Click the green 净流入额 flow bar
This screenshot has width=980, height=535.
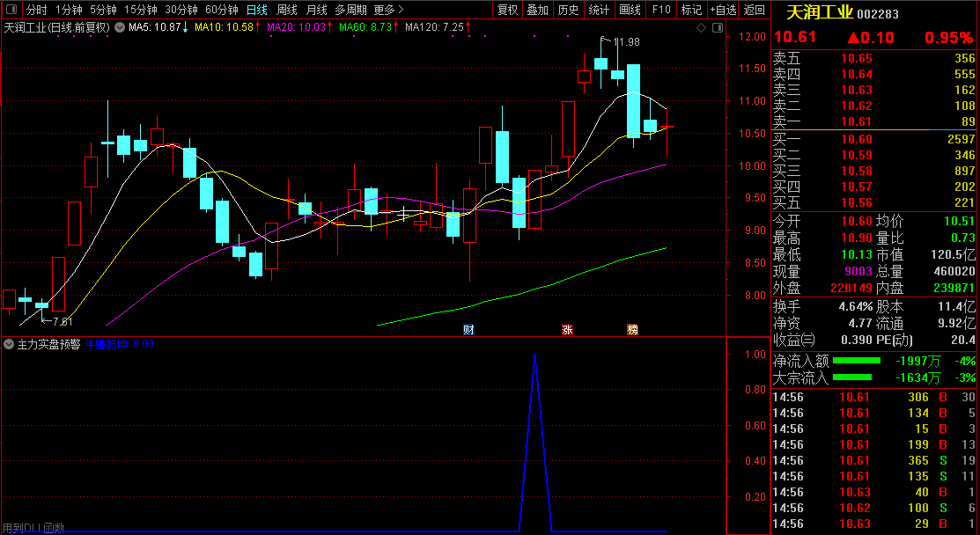(x=856, y=361)
